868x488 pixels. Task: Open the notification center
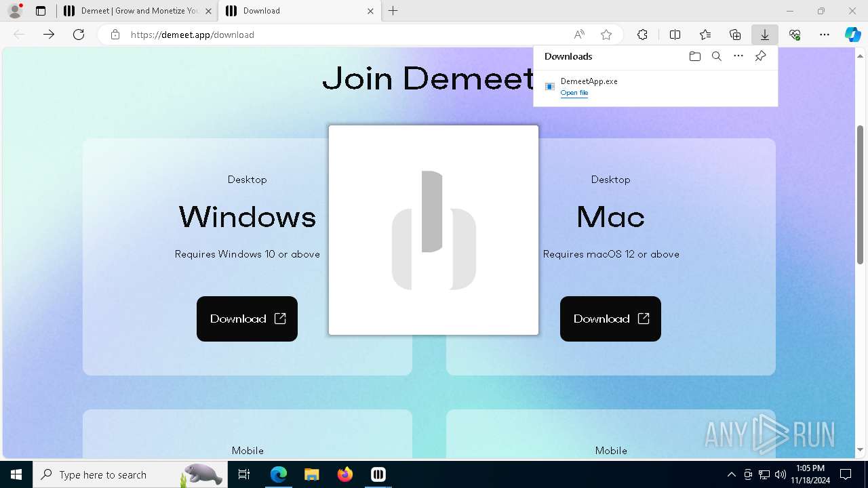pos(846,474)
